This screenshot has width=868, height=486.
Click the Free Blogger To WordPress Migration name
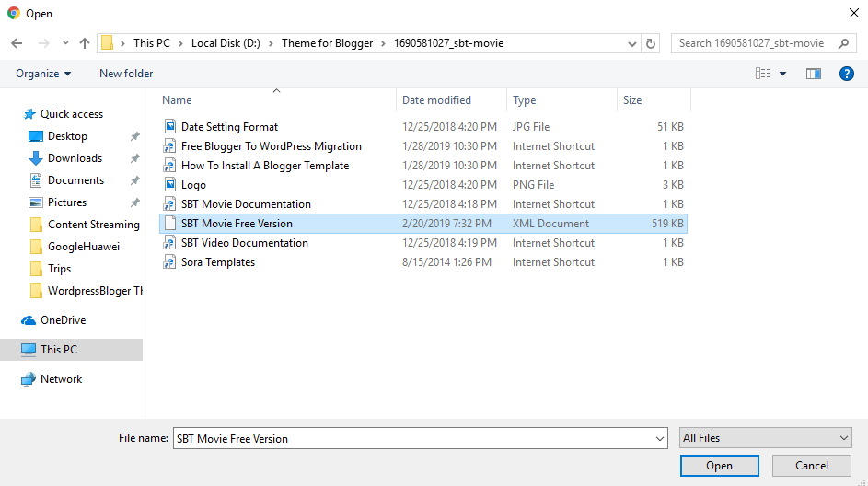(272, 146)
